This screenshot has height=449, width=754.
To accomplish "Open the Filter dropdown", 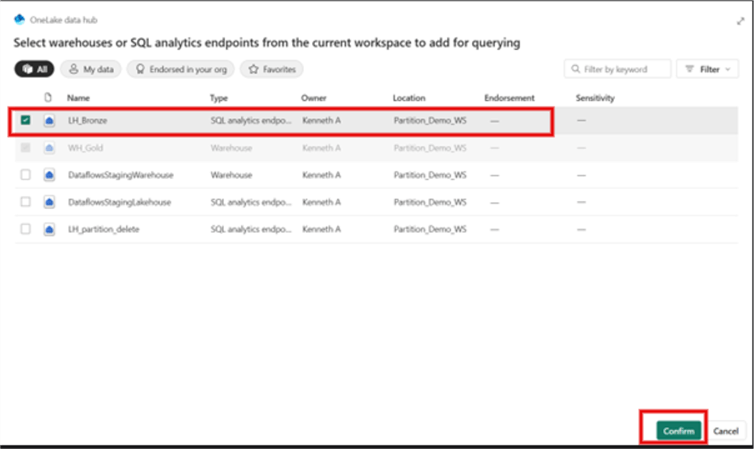I will click(707, 69).
